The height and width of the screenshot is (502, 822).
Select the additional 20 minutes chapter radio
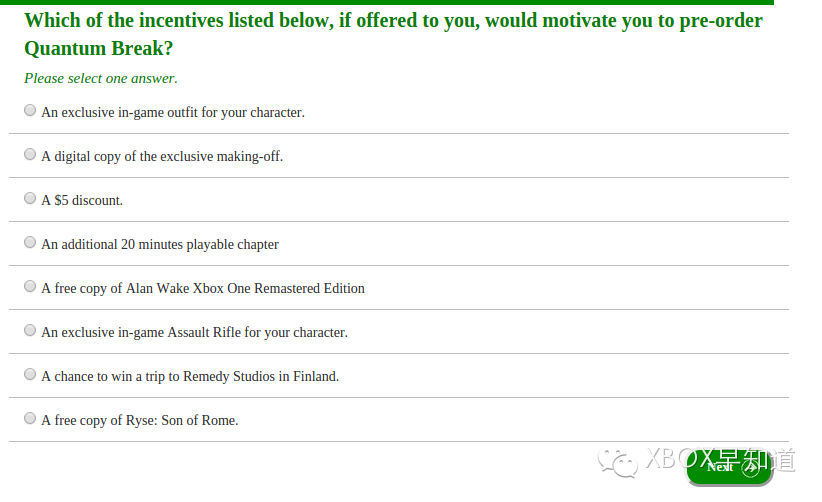[x=30, y=242]
